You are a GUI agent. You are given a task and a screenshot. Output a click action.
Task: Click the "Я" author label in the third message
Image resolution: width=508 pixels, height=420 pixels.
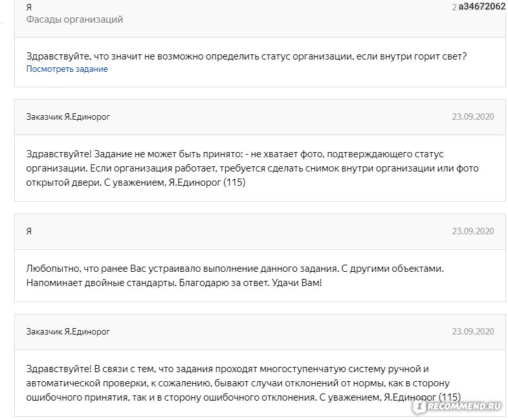(29, 231)
